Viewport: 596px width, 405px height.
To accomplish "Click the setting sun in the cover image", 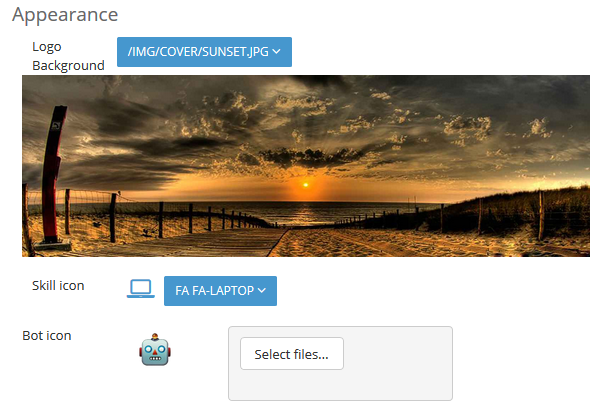I will click(x=305, y=185).
